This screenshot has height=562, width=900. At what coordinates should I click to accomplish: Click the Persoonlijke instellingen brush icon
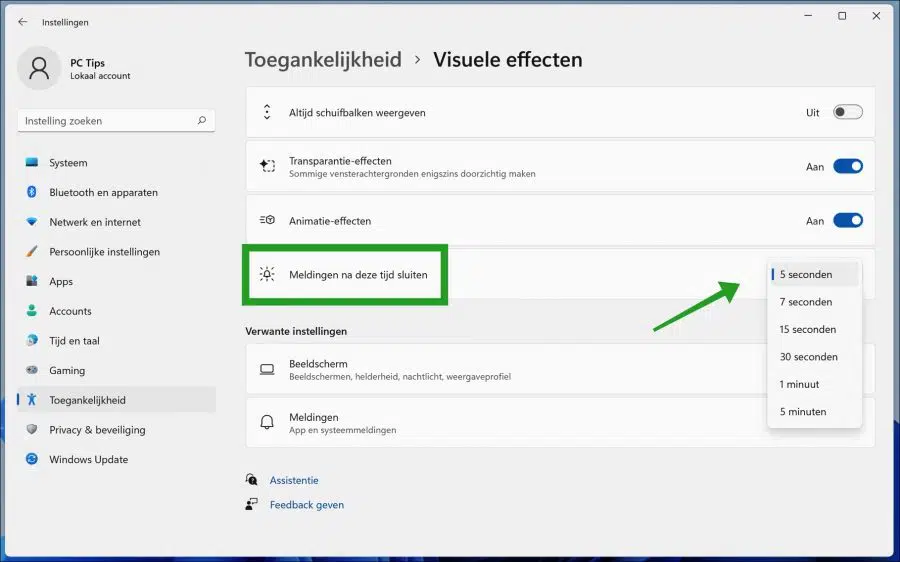coord(32,251)
